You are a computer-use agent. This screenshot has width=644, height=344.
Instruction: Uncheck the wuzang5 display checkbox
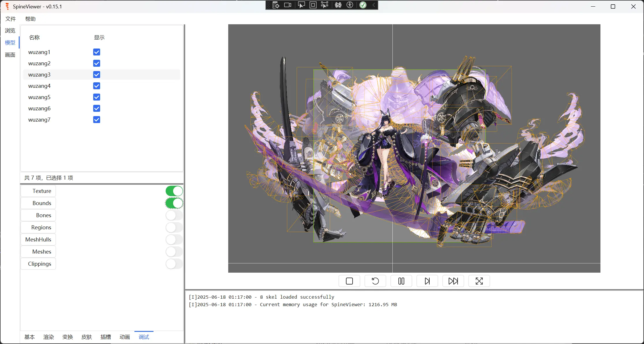tap(97, 97)
